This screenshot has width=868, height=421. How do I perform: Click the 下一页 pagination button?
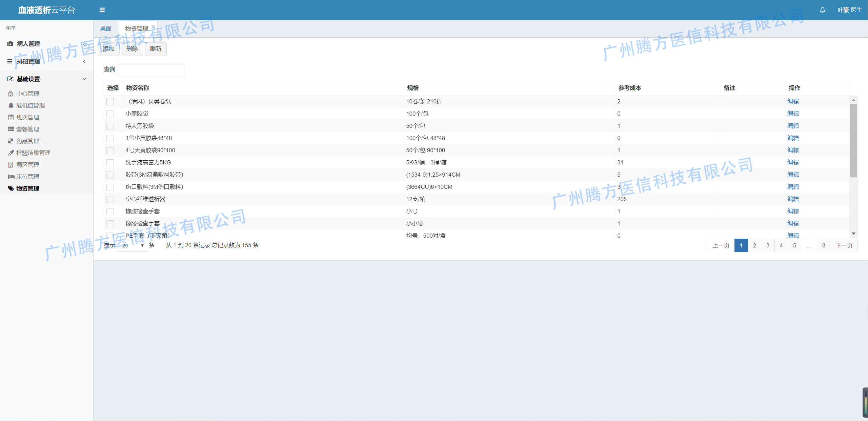(844, 245)
